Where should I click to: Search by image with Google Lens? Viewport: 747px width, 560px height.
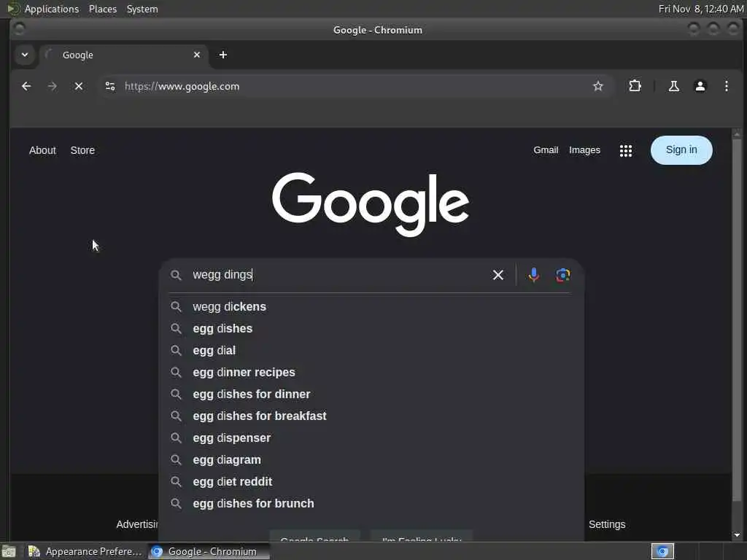[562, 275]
